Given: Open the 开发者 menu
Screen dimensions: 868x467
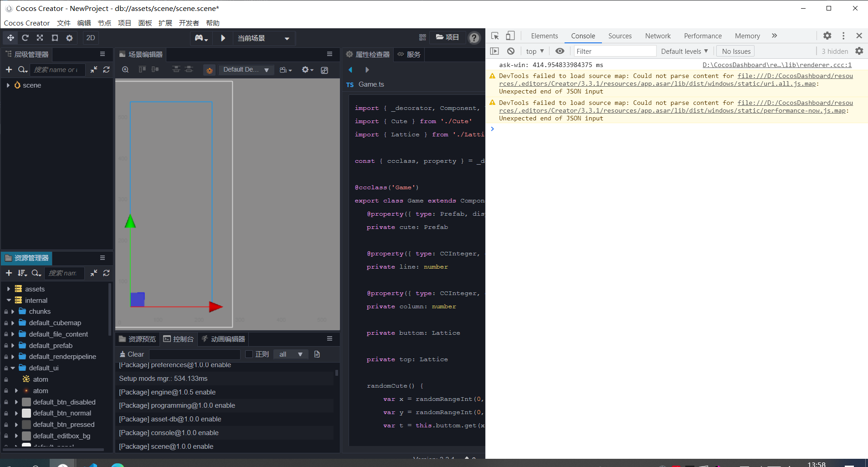Looking at the screenshot, I should [189, 23].
